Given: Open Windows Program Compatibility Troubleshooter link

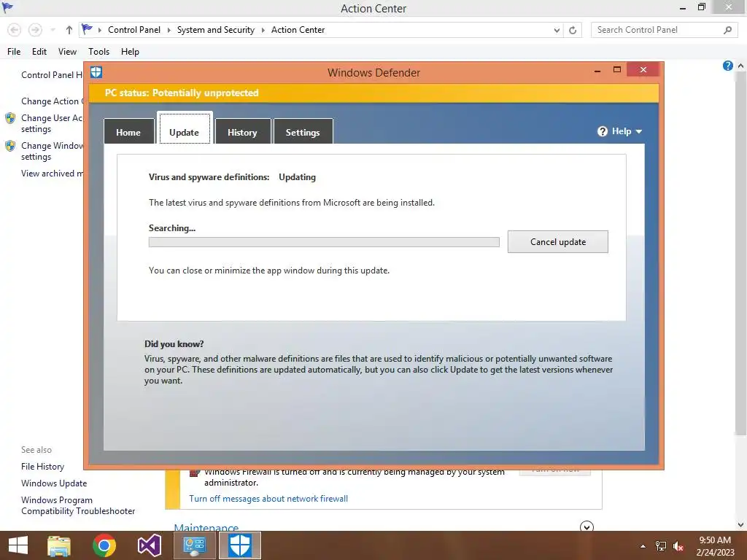Looking at the screenshot, I should 78,505.
